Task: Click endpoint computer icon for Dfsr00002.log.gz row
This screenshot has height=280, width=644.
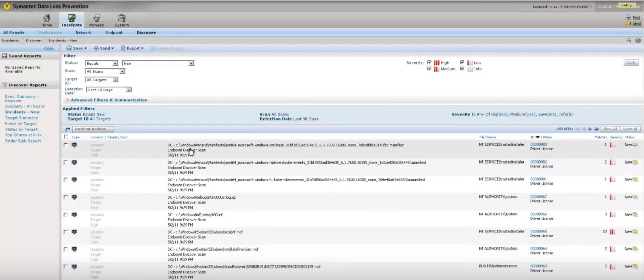Action: pos(74,197)
